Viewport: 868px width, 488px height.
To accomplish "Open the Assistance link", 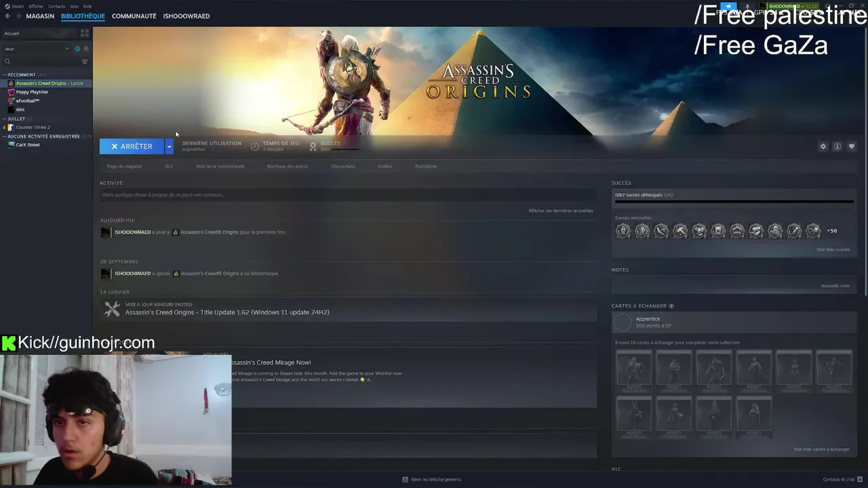I will click(426, 166).
